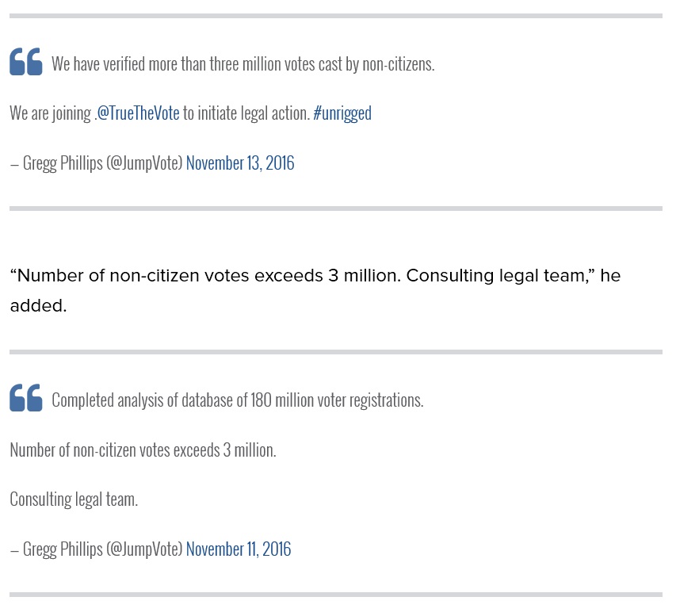Open the November 11, 2016 tweet date link
The image size is (676, 616).
239,549
